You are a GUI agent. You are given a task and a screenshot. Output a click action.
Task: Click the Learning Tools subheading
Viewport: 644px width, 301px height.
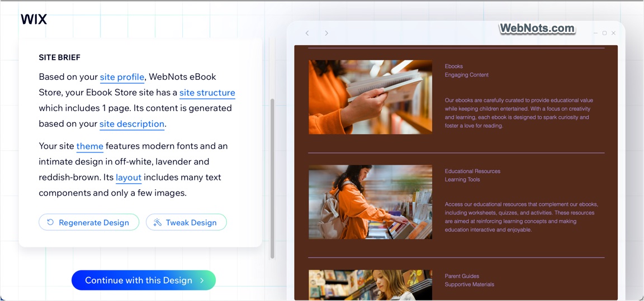pos(462,180)
